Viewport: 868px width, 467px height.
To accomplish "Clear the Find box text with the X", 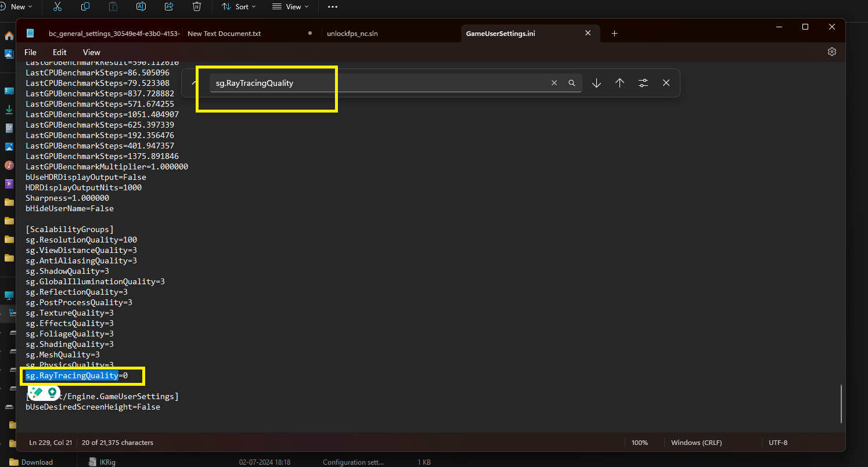I will pos(554,83).
